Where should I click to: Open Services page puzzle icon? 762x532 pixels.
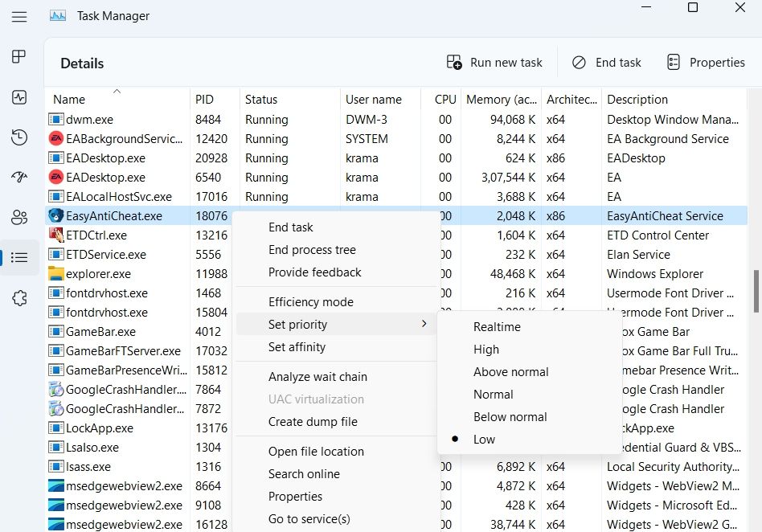point(19,298)
